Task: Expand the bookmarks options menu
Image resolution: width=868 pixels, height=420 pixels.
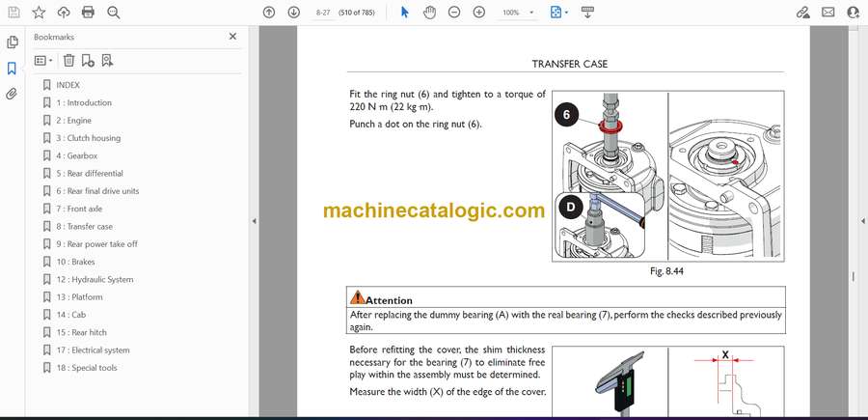Action: point(43,60)
